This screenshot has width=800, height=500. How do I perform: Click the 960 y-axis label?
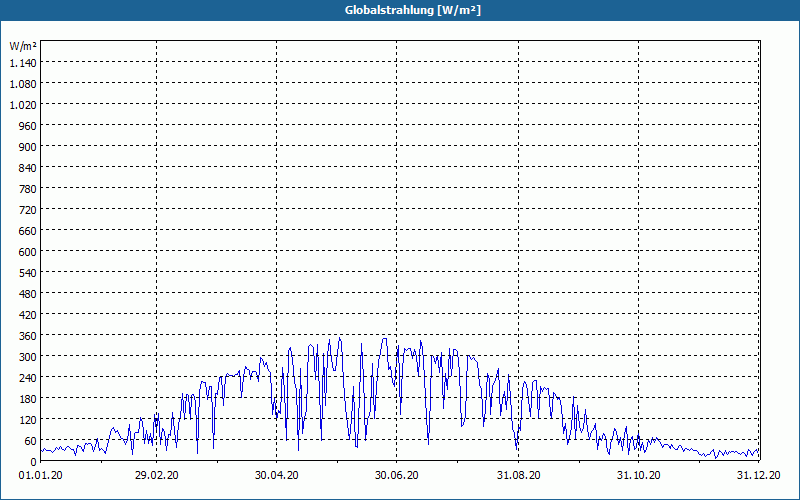[29, 126]
